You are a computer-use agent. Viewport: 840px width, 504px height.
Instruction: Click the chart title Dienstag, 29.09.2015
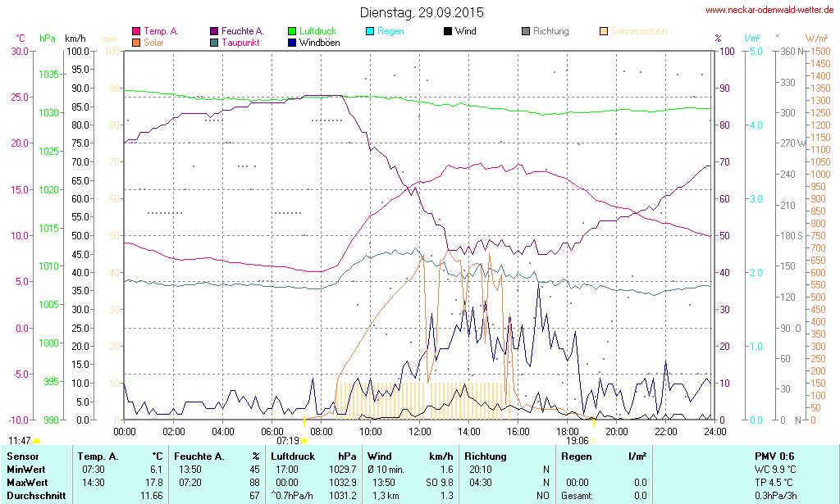point(422,12)
